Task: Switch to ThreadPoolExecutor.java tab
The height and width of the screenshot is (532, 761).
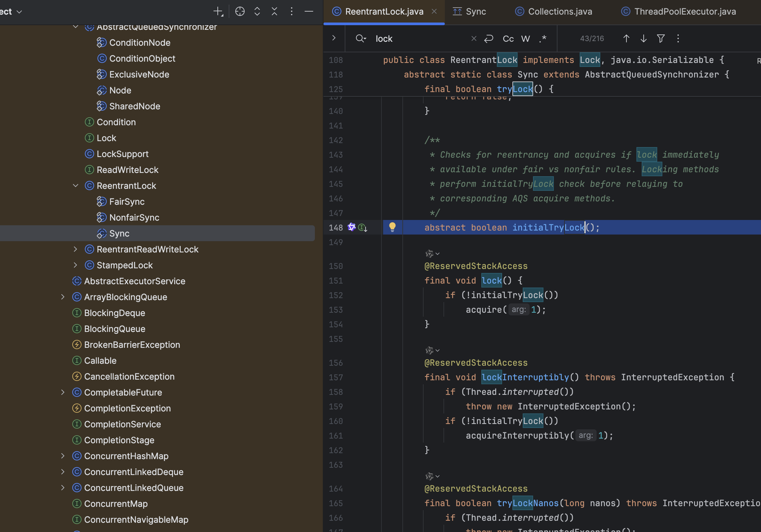Action: coord(684,12)
